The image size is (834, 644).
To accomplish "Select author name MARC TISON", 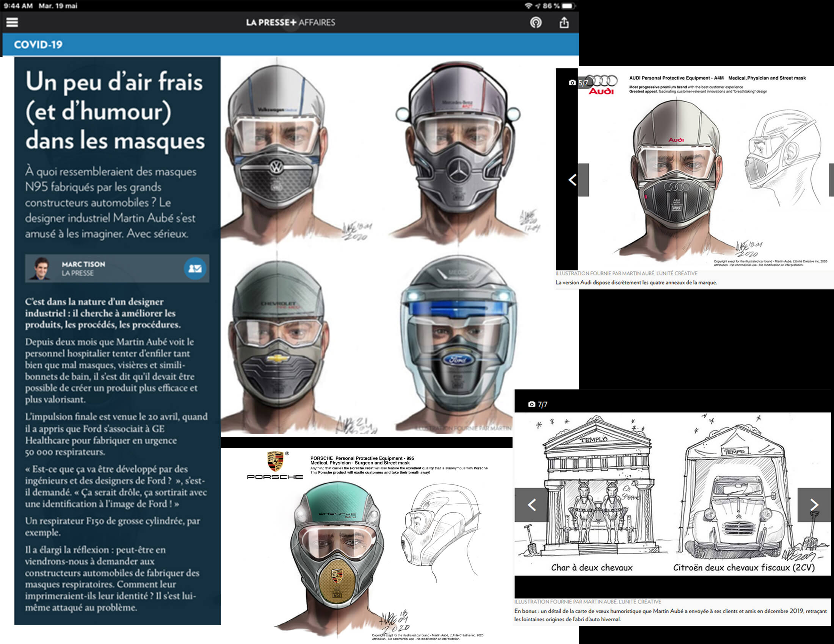I will [x=83, y=264].
